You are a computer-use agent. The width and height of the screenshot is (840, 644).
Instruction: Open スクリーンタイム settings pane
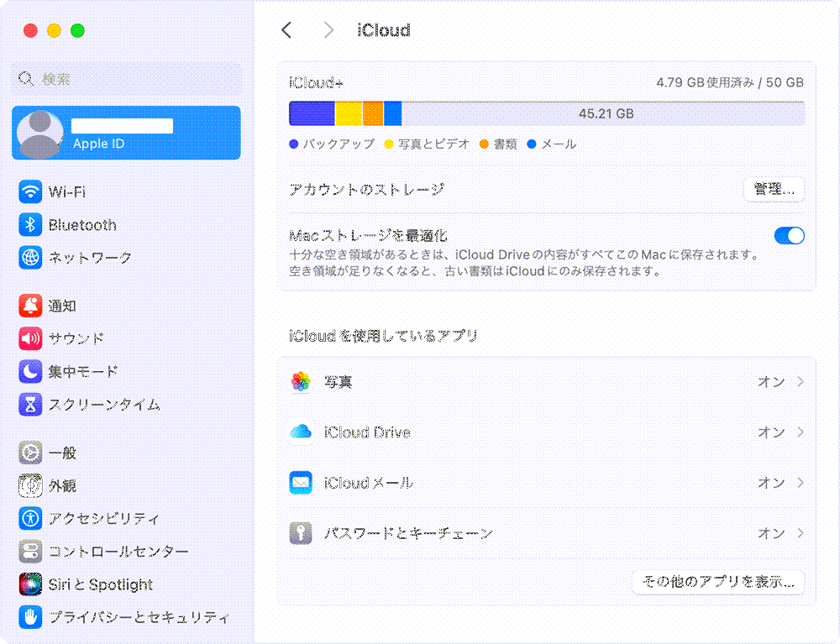pyautogui.click(x=127, y=404)
